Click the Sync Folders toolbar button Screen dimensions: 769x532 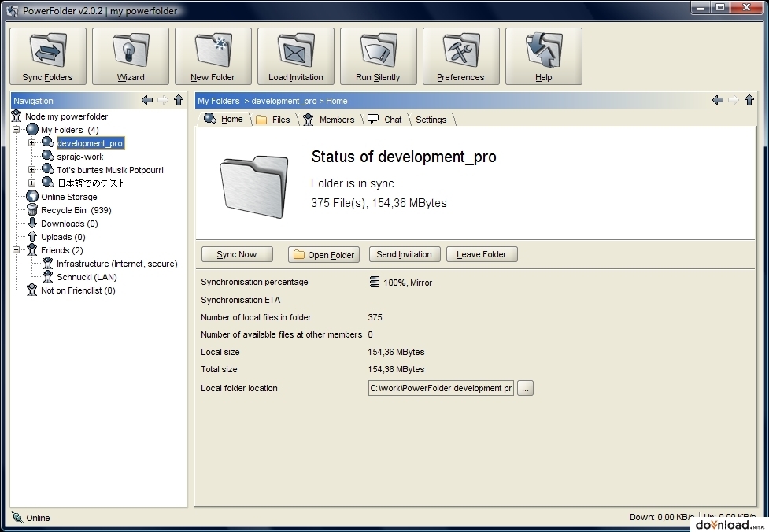point(47,56)
